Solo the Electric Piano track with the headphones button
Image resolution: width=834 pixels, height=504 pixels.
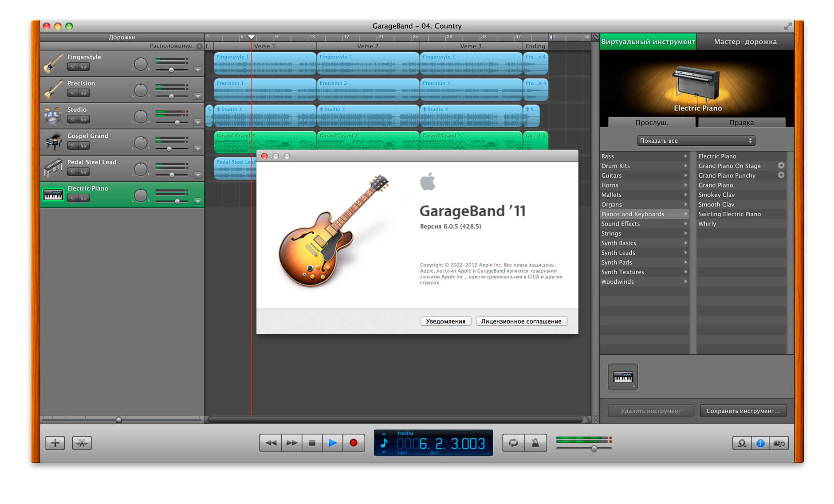click(84, 198)
